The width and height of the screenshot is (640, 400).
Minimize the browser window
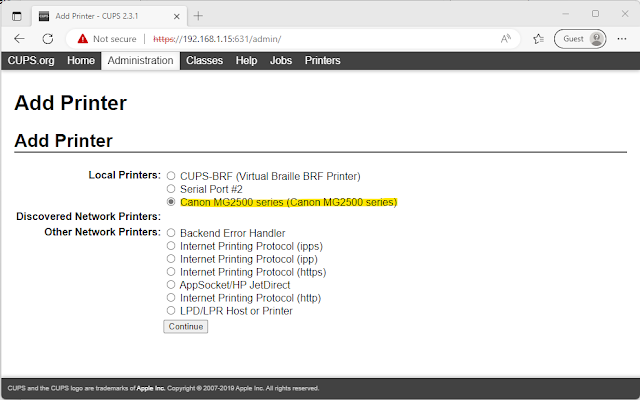pyautogui.click(x=565, y=14)
